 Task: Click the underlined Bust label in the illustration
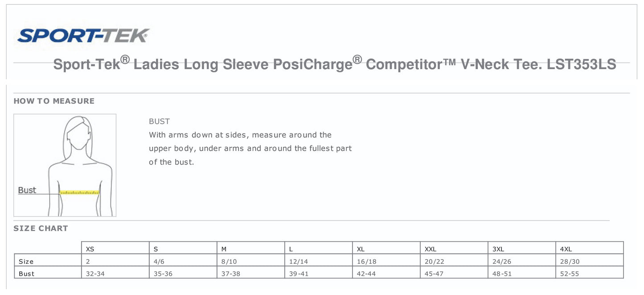tap(27, 191)
